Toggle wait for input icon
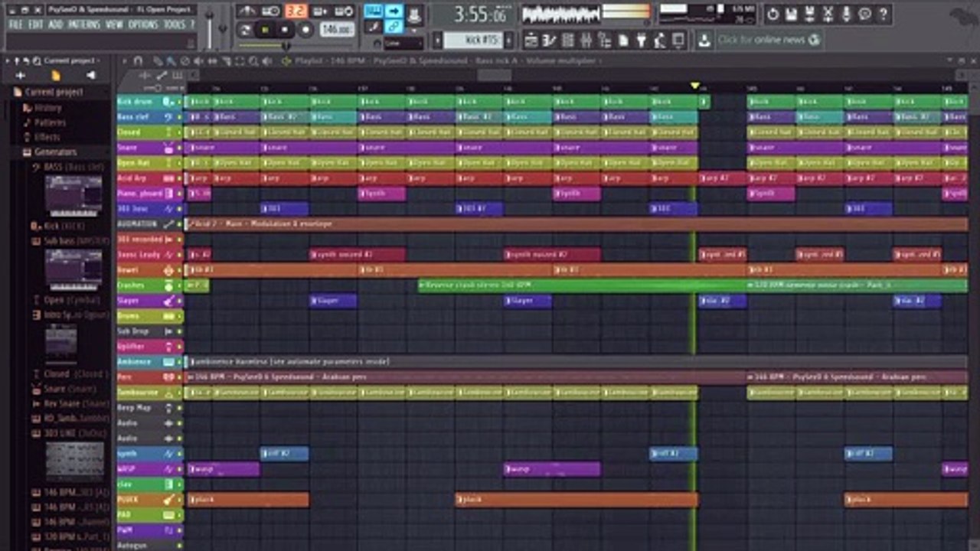The image size is (980, 551). [x=271, y=11]
